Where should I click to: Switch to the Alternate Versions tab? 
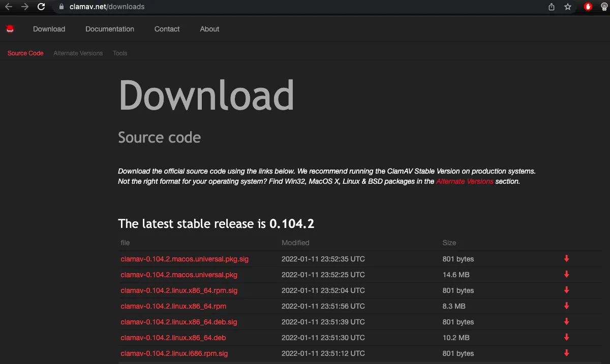pos(78,53)
